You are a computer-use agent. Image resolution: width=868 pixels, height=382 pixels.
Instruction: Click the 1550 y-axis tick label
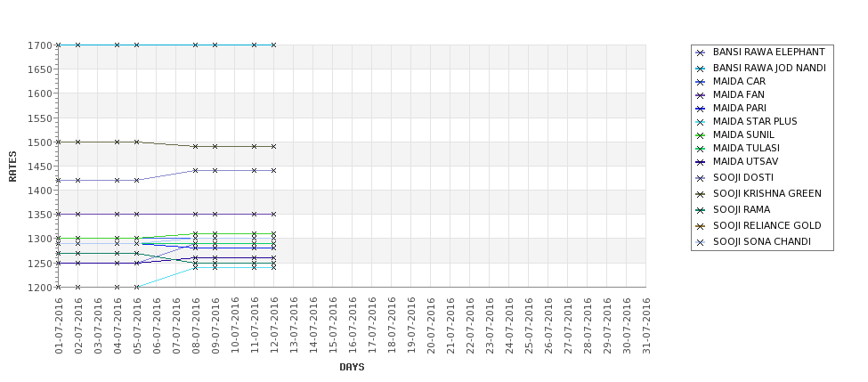40,118
